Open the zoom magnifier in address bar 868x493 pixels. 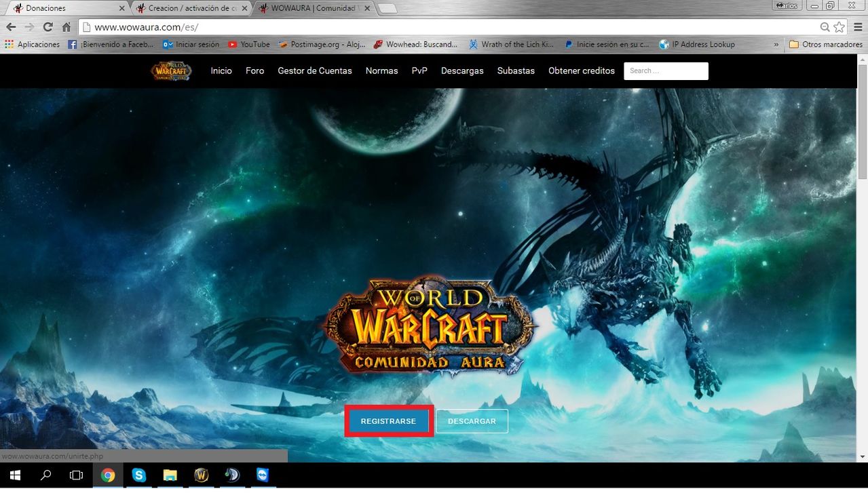pos(825,27)
